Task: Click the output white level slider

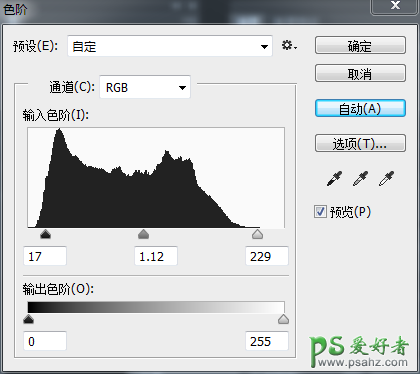Action: click(x=283, y=319)
